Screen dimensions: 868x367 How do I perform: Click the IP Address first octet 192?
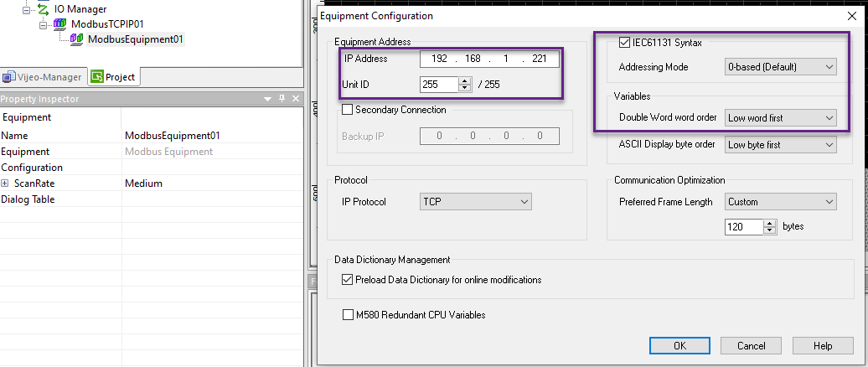[x=439, y=59]
